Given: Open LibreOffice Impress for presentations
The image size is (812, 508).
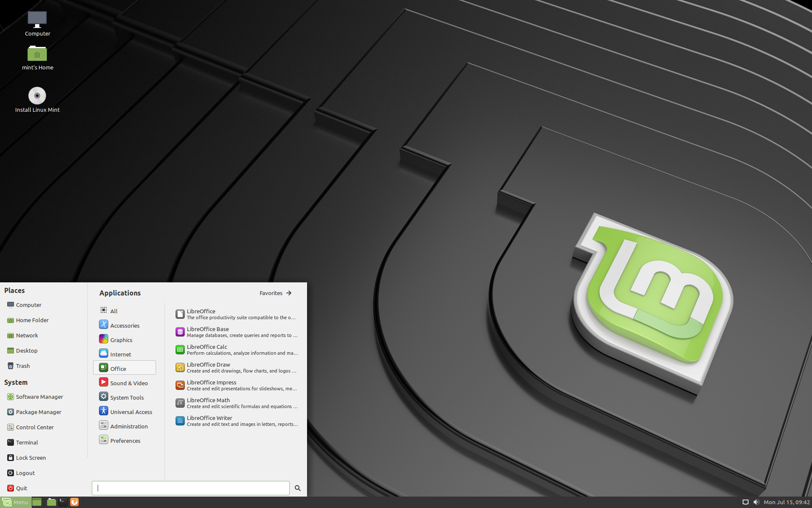Looking at the screenshot, I should click(211, 385).
